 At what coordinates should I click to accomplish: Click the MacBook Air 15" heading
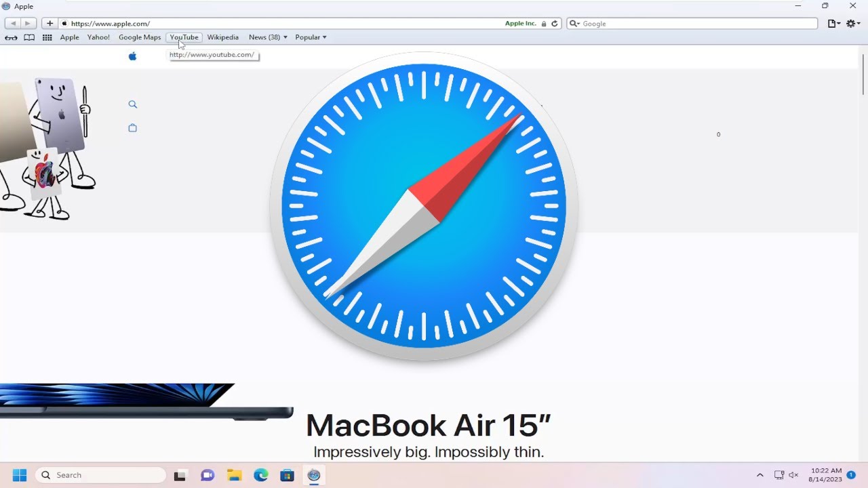[x=428, y=425]
